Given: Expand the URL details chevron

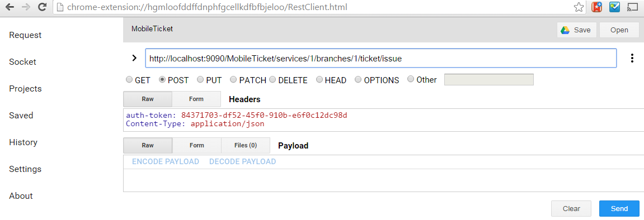Looking at the screenshot, I should point(134,58).
